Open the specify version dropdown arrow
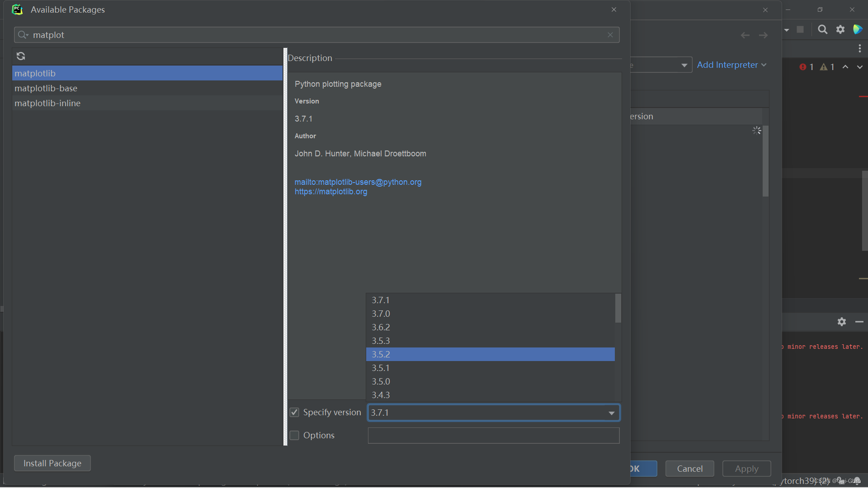This screenshot has height=488, width=868. tap(612, 413)
